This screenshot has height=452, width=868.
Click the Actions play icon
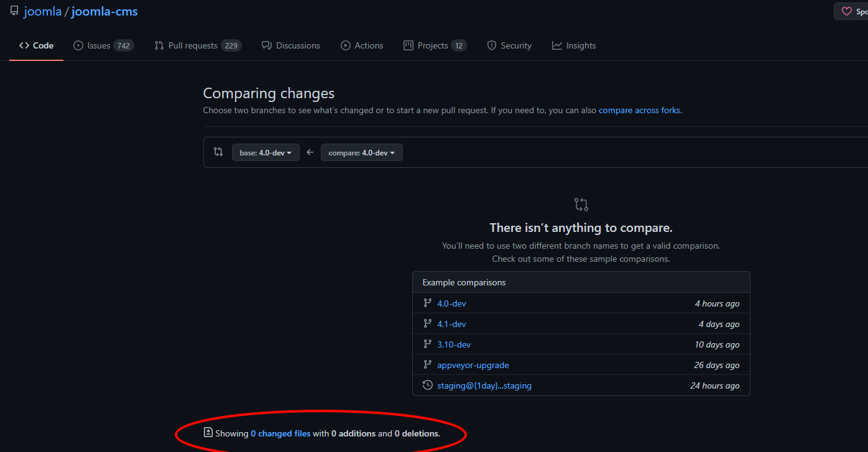tap(346, 45)
